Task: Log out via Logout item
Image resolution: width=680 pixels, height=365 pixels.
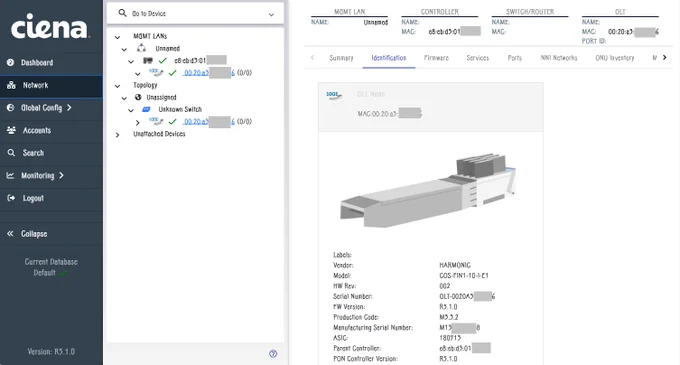Action: tap(51, 198)
